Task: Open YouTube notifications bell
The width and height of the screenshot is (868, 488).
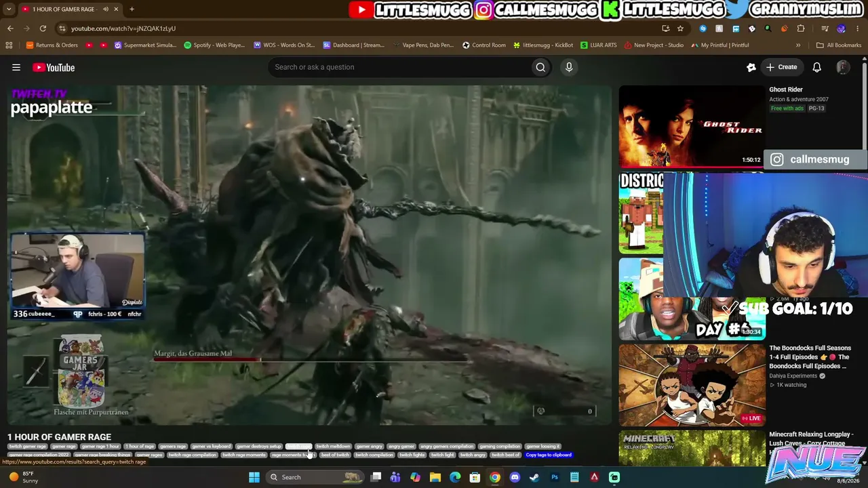Action: [x=817, y=67]
